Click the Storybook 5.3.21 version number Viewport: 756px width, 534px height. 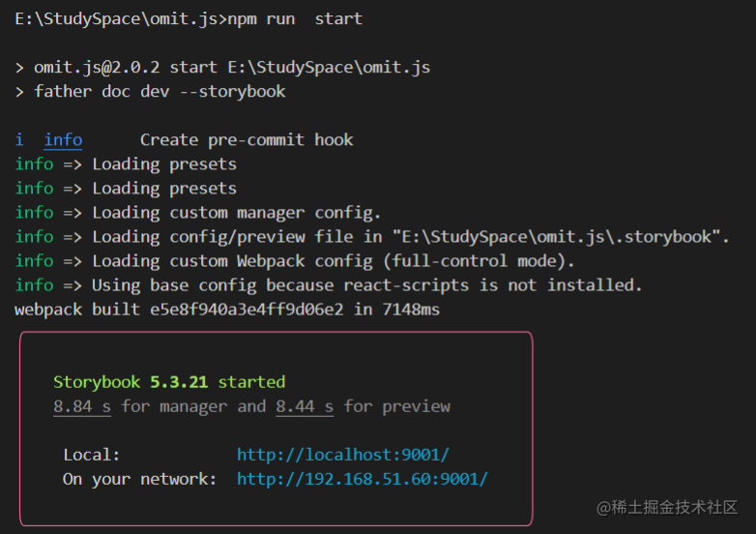click(x=179, y=382)
